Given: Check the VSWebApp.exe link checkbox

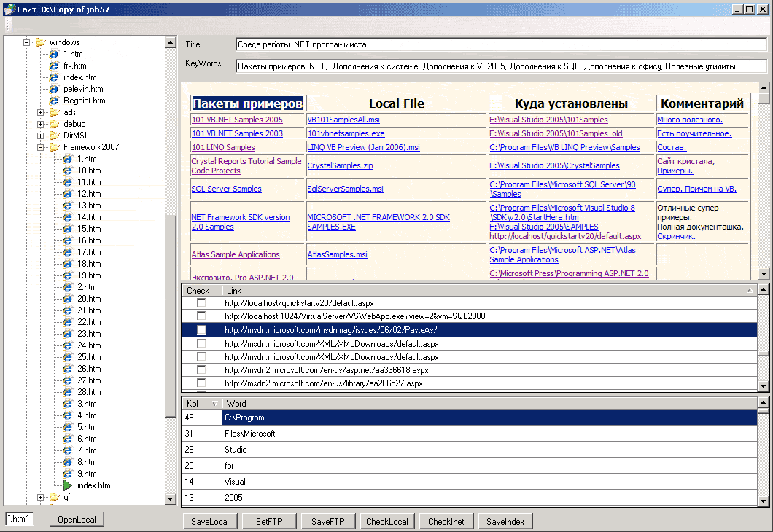Looking at the screenshot, I should pos(201,316).
